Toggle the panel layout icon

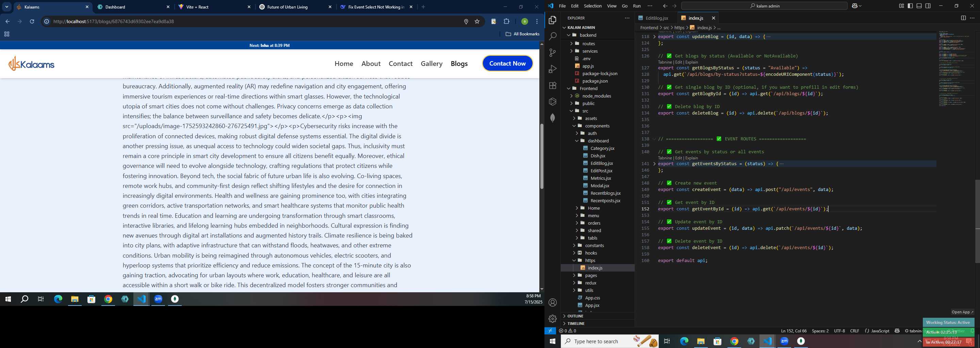click(x=919, y=6)
